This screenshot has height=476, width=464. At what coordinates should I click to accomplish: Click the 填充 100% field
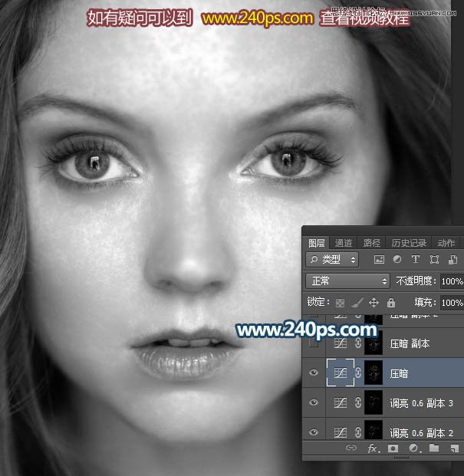pyautogui.click(x=452, y=303)
